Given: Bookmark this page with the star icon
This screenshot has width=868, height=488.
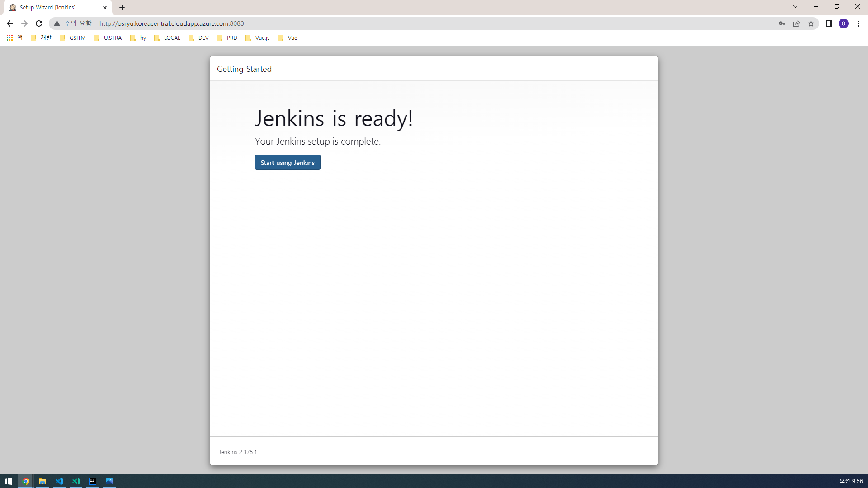Looking at the screenshot, I should pos(811,23).
